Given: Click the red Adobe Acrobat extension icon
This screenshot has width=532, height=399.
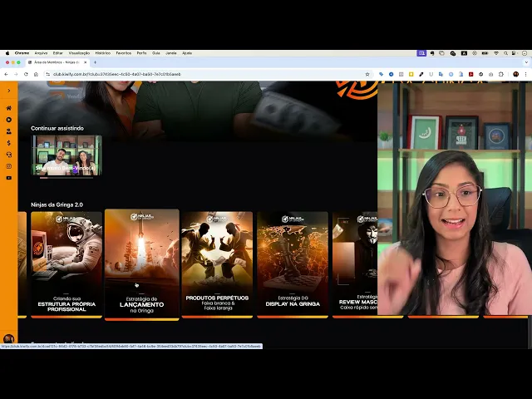Looking at the screenshot, I should coord(471,74).
